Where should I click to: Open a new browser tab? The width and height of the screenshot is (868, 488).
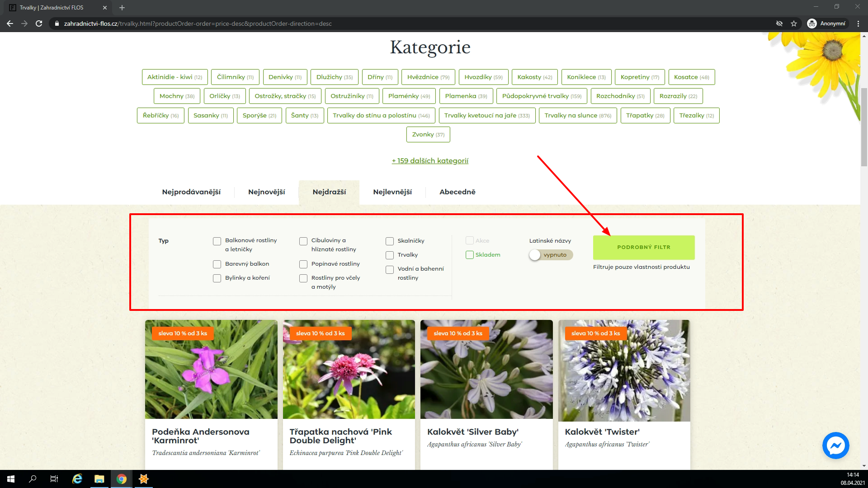coord(122,8)
